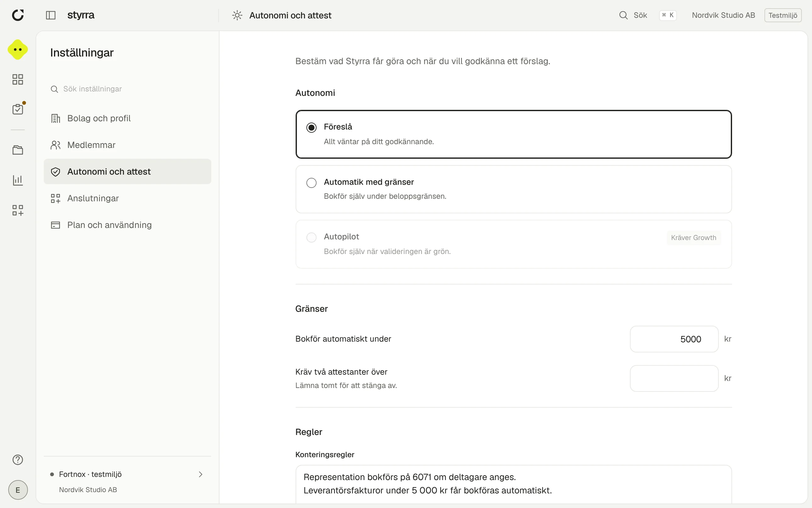Open the dashboard grid icon in rail
This screenshot has width=812, height=508.
tap(18, 80)
